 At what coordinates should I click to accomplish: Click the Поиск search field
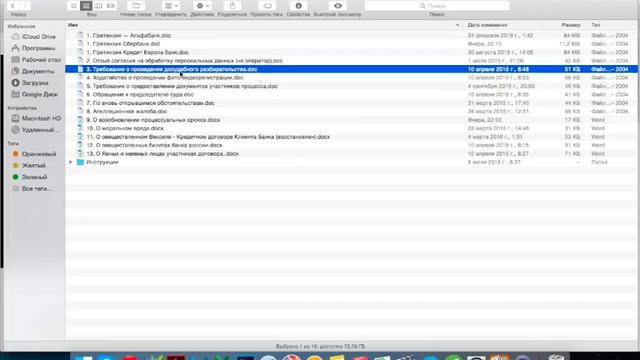point(437,6)
